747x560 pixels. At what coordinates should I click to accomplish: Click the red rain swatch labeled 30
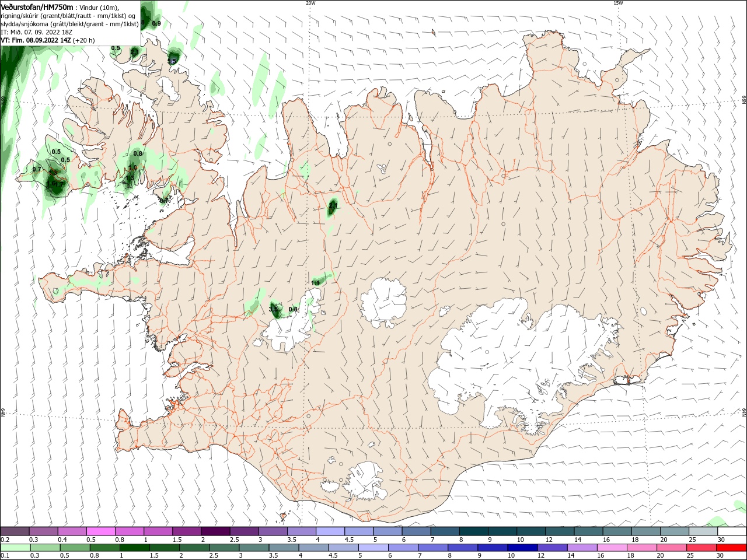731,548
